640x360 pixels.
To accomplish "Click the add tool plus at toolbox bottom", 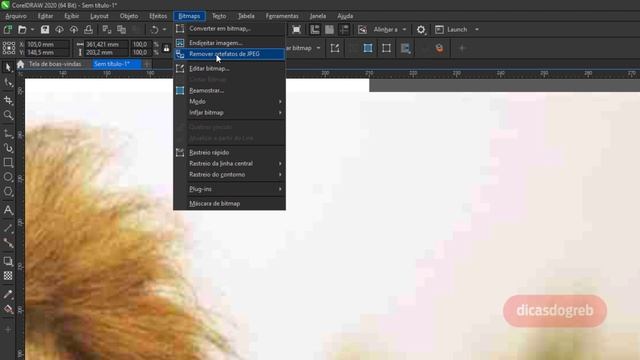I will (8, 329).
